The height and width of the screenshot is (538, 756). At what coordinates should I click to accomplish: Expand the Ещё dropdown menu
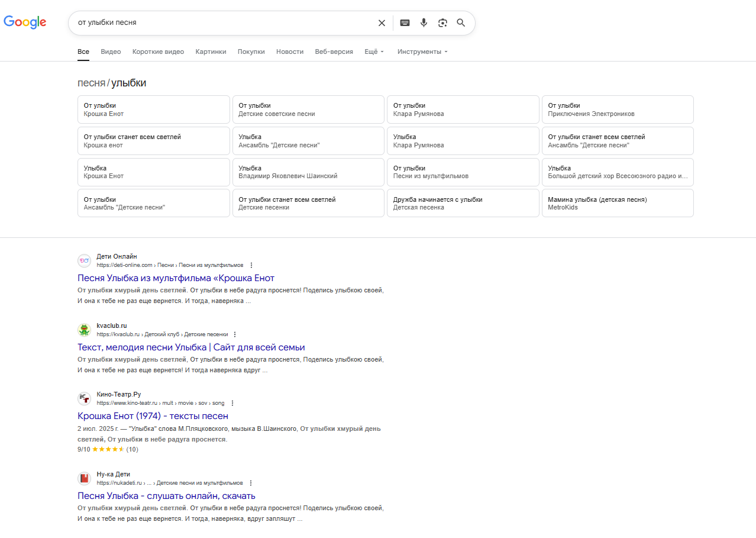tap(374, 51)
